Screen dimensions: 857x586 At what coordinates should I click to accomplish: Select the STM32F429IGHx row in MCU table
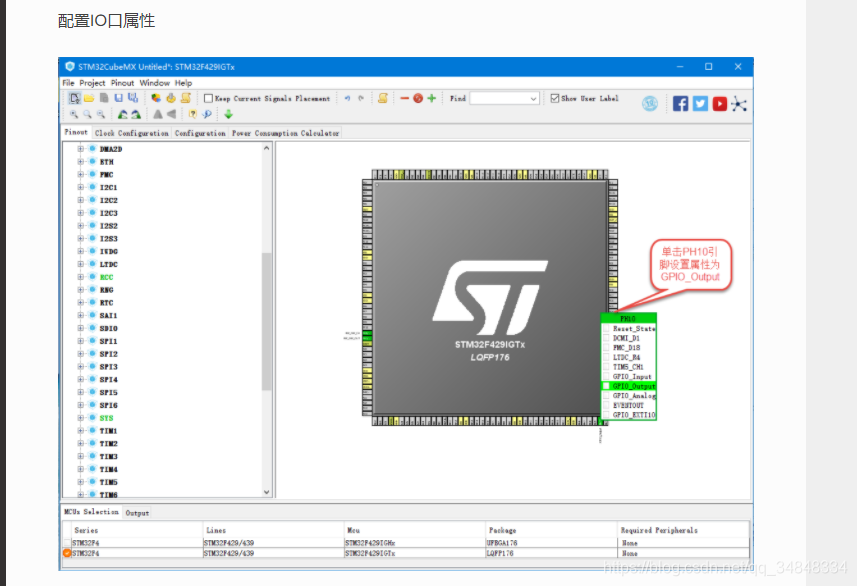coord(406,543)
